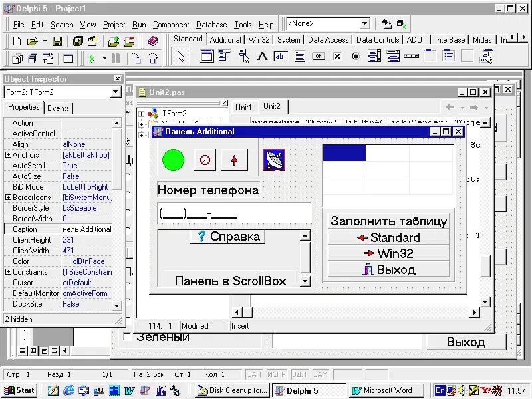The height and width of the screenshot is (399, 532).
Task: Click the View Unit toolbar icon
Action: point(17,59)
